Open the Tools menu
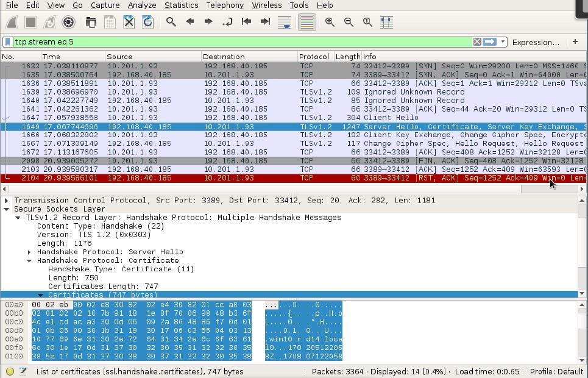The width and height of the screenshot is (588, 378). click(299, 5)
